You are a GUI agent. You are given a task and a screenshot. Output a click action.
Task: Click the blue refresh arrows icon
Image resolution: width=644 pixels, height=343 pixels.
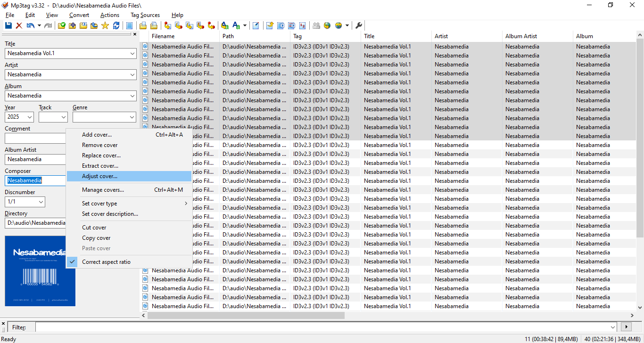(116, 25)
